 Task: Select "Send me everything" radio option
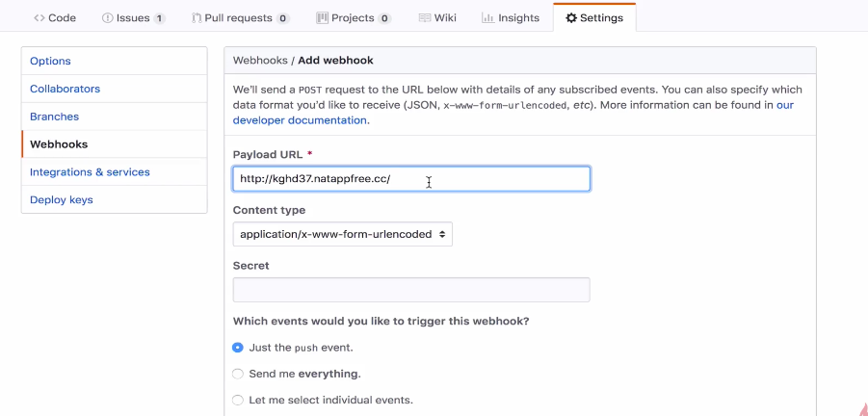tap(238, 374)
